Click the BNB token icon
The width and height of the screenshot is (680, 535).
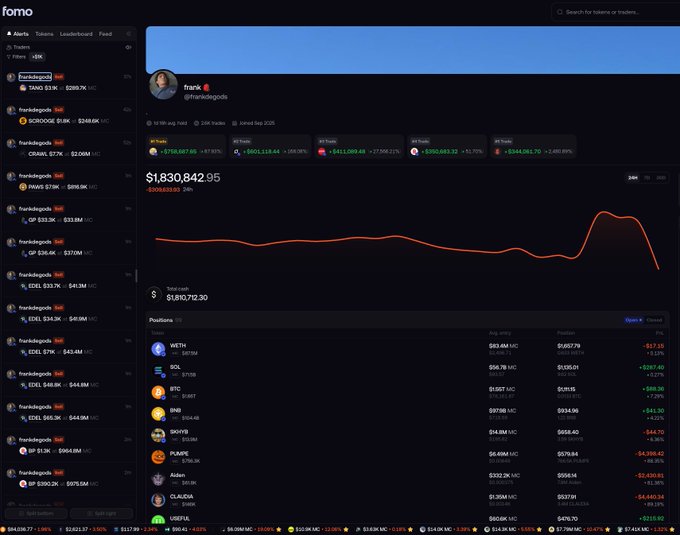click(x=158, y=414)
